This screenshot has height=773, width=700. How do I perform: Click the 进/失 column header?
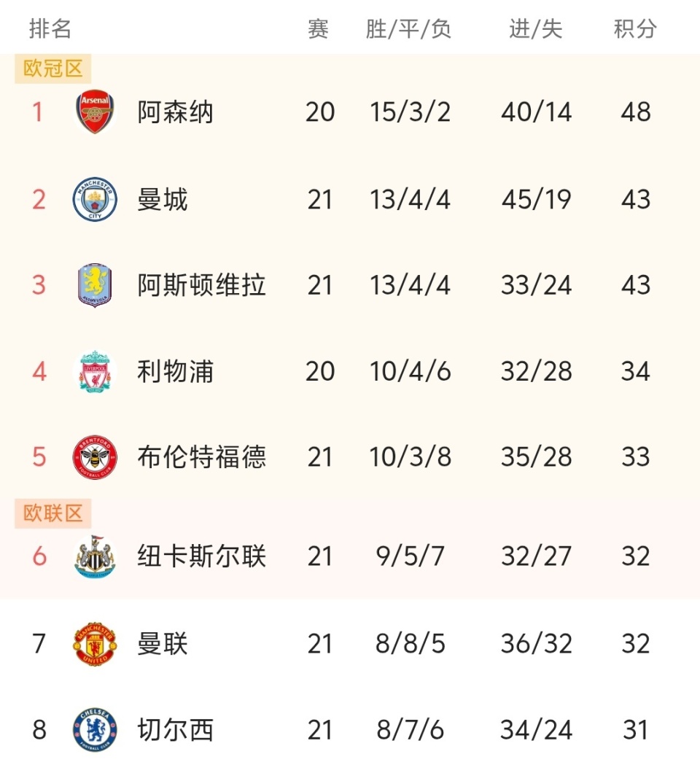(x=536, y=29)
